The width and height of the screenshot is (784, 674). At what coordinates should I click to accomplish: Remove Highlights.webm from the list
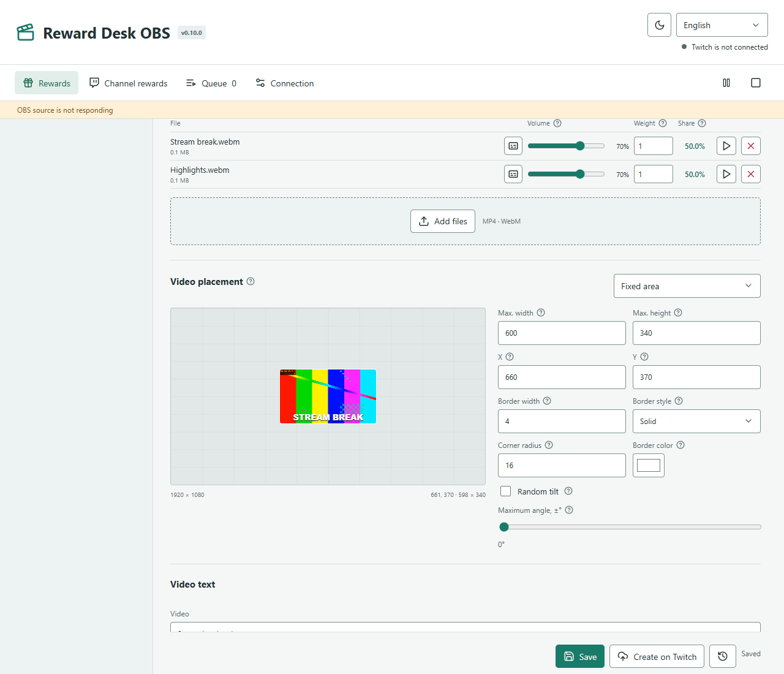(x=751, y=174)
